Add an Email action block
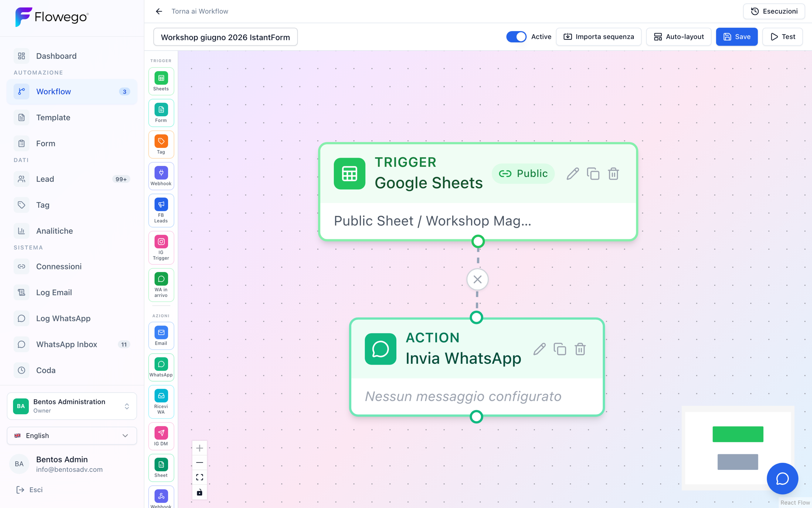Viewport: 812px width, 508px height. [161, 336]
